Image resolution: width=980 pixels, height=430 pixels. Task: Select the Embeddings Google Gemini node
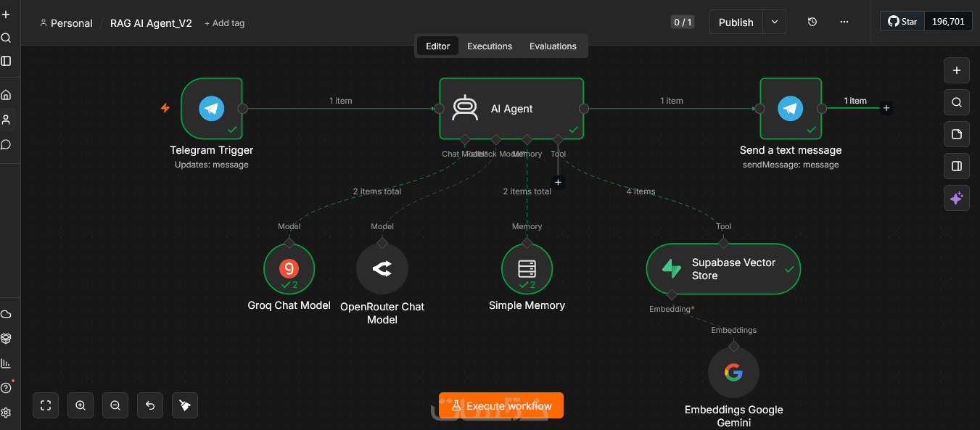pyautogui.click(x=733, y=373)
